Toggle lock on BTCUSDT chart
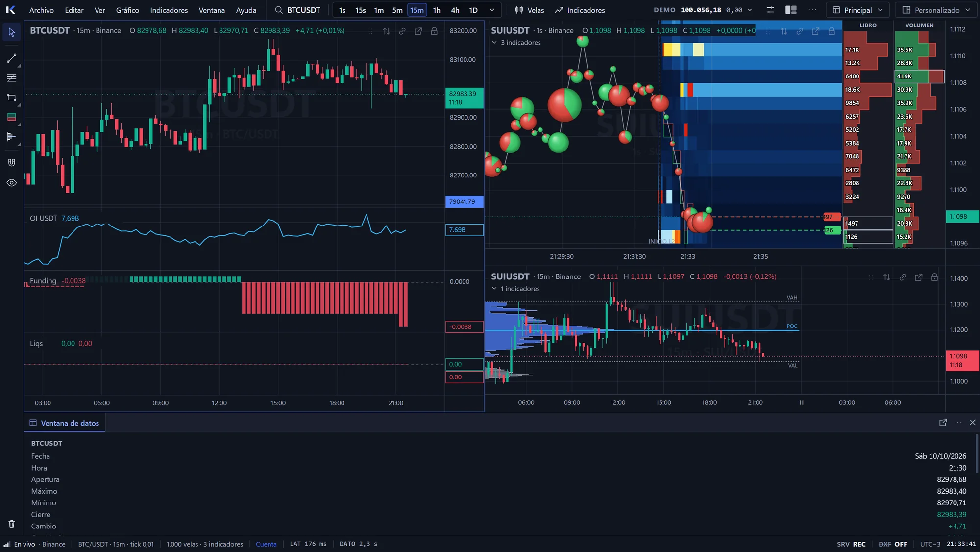Screen dimensions: 980x552 pyautogui.click(x=434, y=31)
